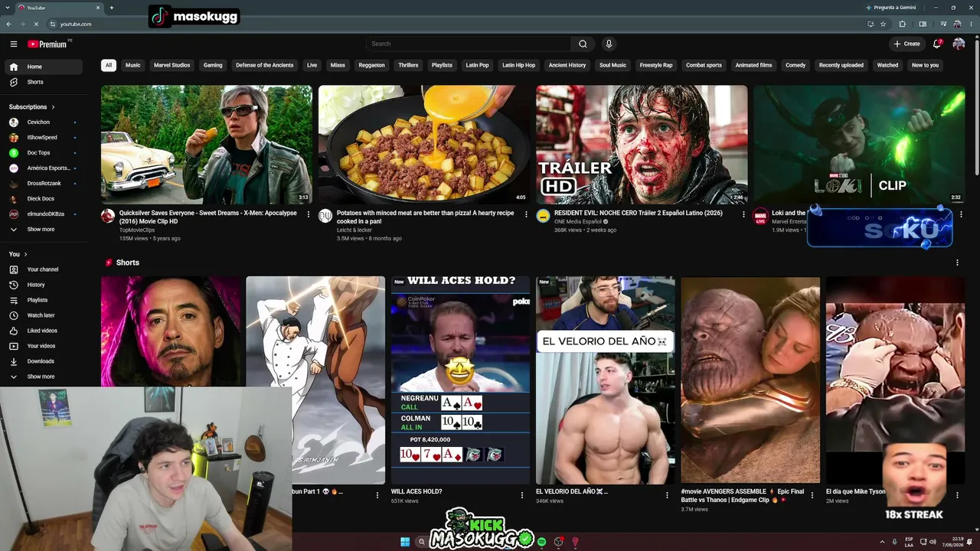Start voice search with the microphone
The height and width of the screenshot is (551, 980).
point(609,44)
